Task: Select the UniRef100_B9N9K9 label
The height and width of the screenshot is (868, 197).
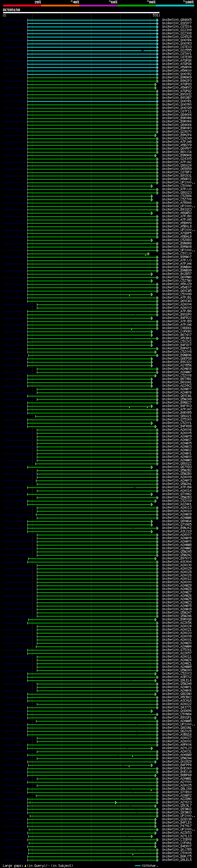Action: point(177,77)
